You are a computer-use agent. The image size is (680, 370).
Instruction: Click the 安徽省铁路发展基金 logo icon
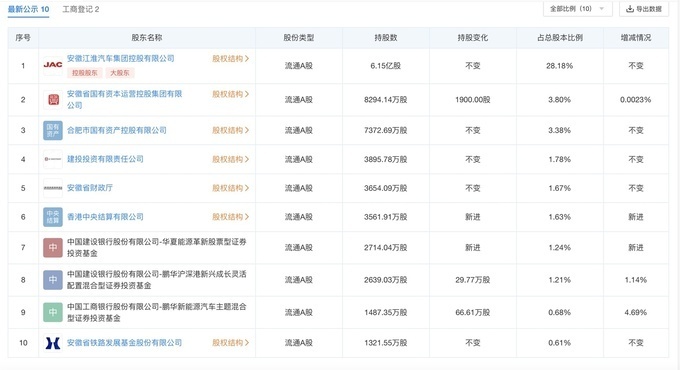53,343
